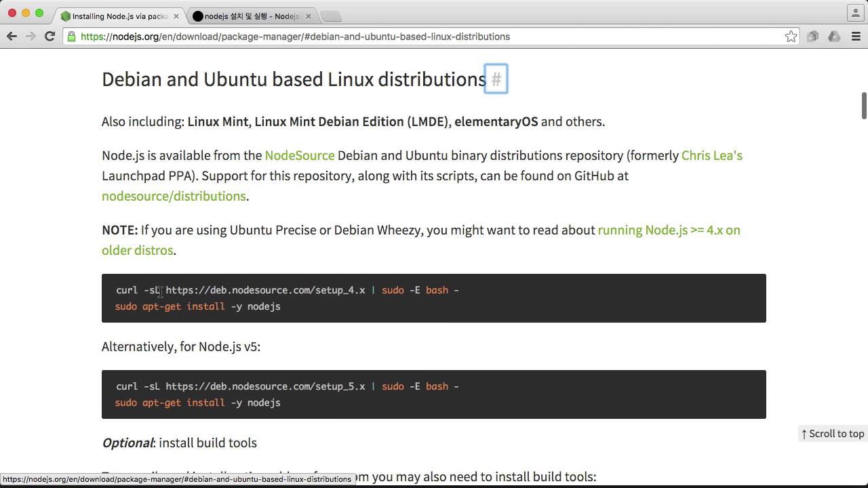Click the Scroll to top button

coord(833,434)
